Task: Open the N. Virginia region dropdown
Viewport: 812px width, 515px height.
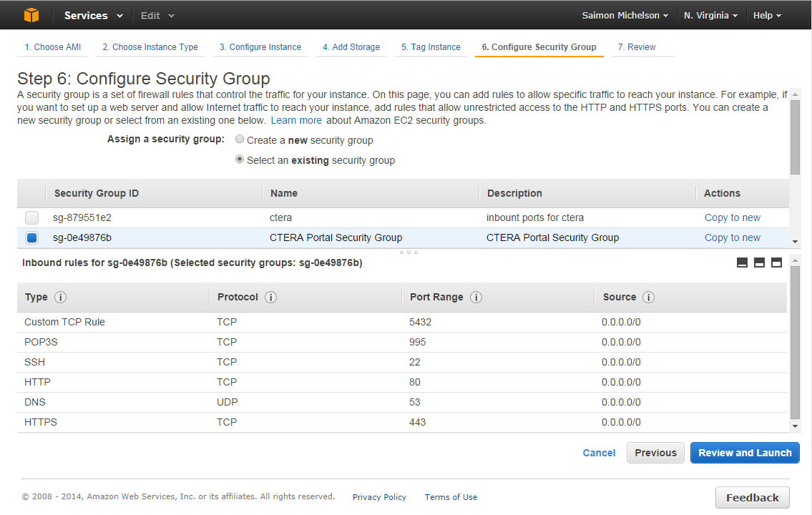Action: [710, 16]
